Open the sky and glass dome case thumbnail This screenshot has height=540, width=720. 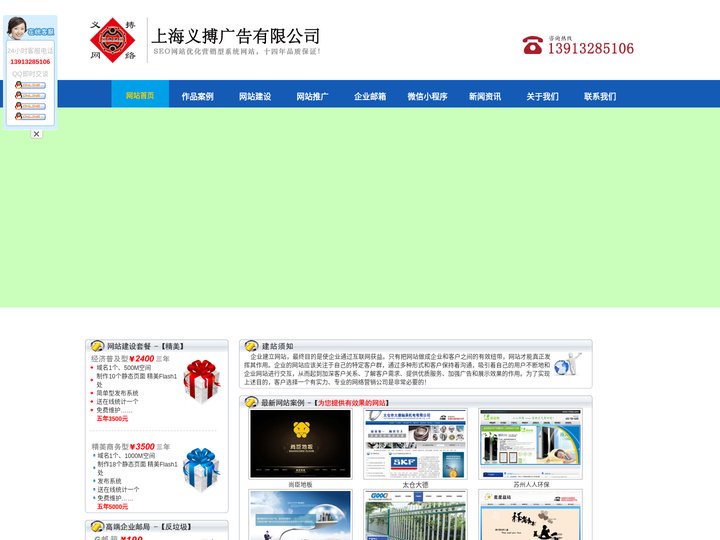300,515
